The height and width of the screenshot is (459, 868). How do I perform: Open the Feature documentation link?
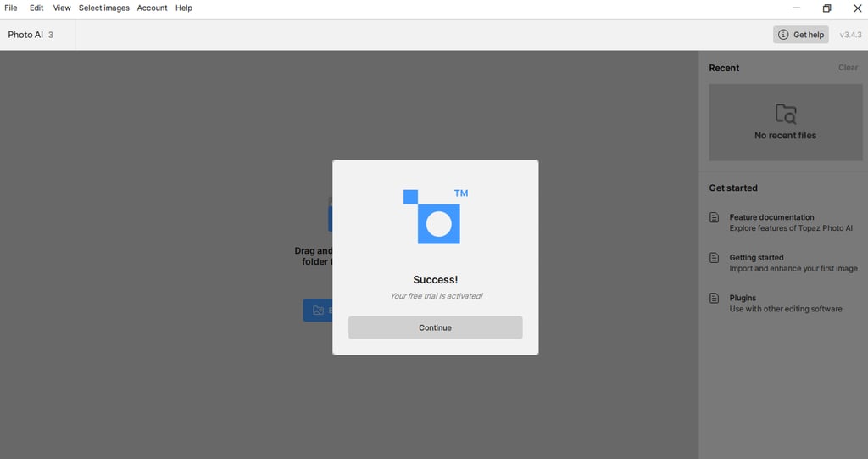point(771,217)
